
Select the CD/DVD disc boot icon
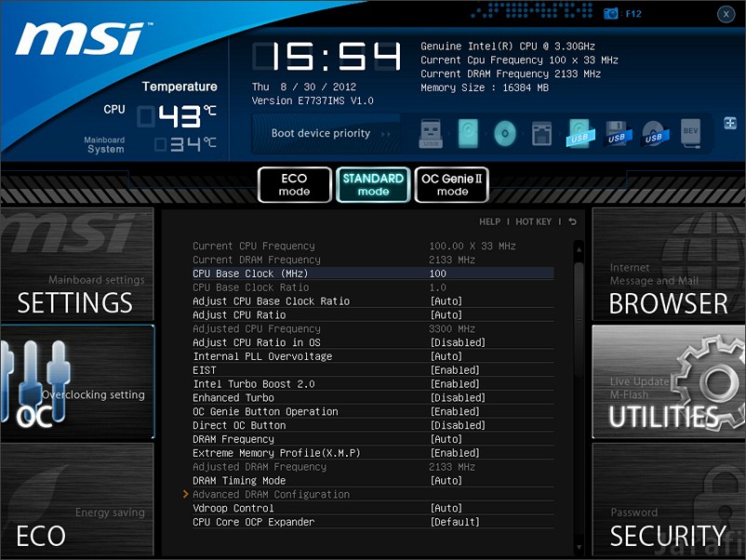505,134
